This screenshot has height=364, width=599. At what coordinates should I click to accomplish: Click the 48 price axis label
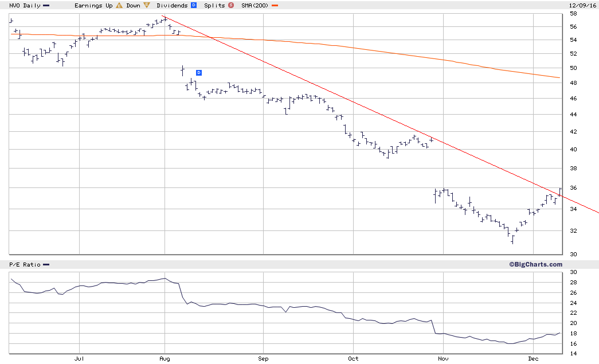coord(573,83)
